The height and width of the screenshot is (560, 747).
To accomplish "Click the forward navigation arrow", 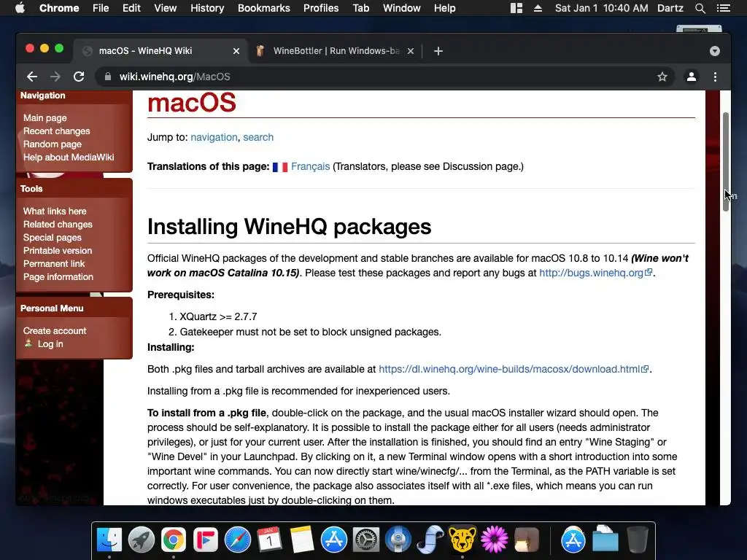I will 55,77.
